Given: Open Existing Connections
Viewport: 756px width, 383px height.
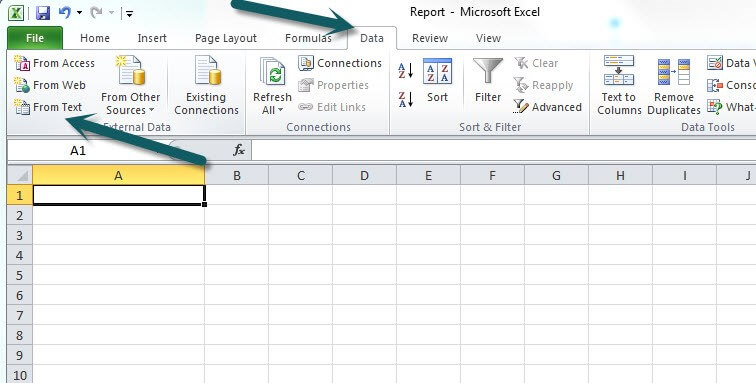Looking at the screenshot, I should coord(206,85).
